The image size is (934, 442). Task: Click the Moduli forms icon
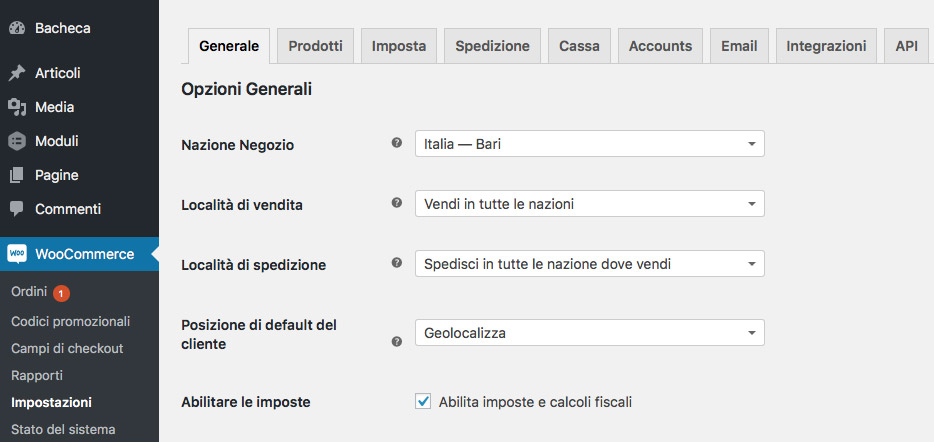click(17, 141)
